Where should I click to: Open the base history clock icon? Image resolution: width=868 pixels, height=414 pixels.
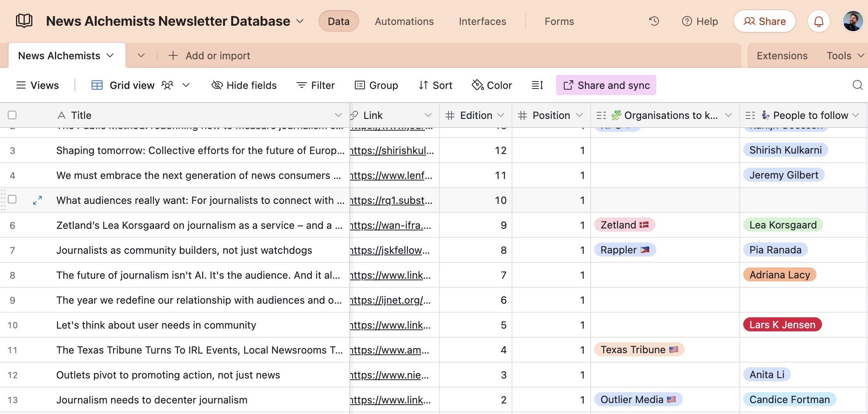coord(654,21)
